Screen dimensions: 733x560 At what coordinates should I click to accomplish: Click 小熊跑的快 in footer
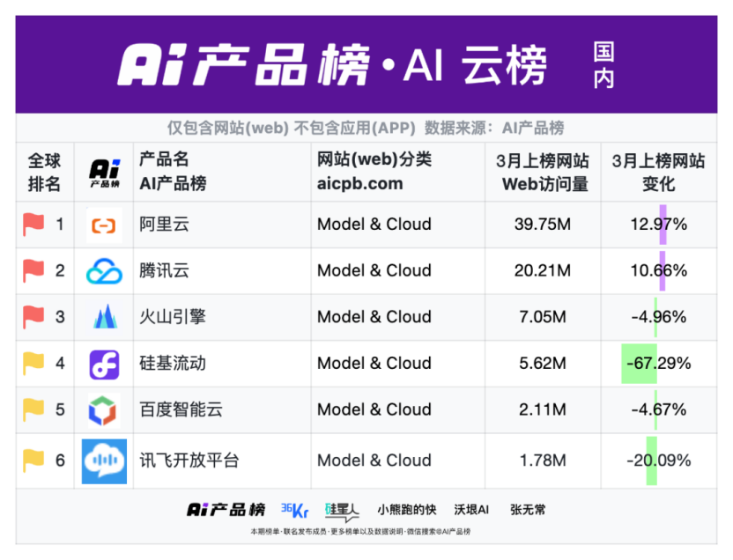(x=407, y=510)
